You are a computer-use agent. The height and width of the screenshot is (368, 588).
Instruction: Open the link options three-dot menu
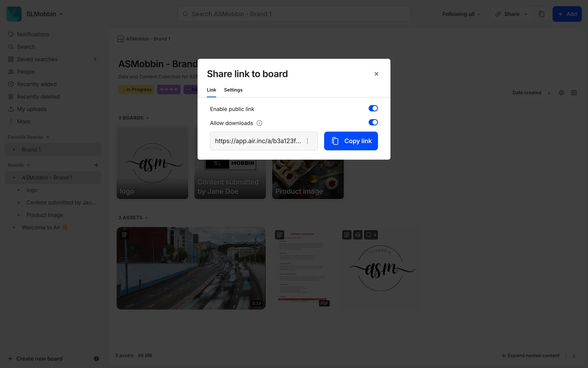tap(307, 141)
